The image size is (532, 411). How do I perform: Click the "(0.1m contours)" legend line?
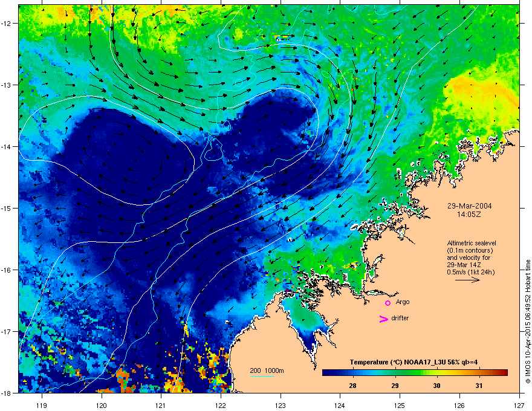470,250
